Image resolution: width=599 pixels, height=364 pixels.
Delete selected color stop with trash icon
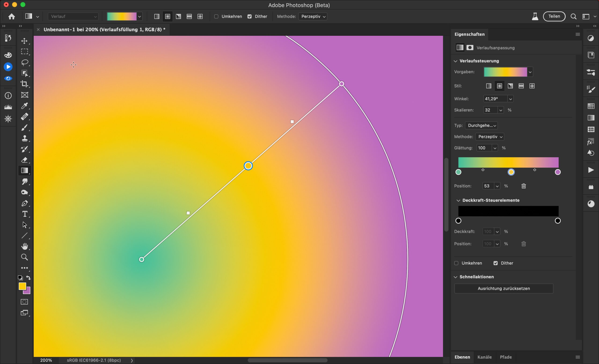coord(524,186)
